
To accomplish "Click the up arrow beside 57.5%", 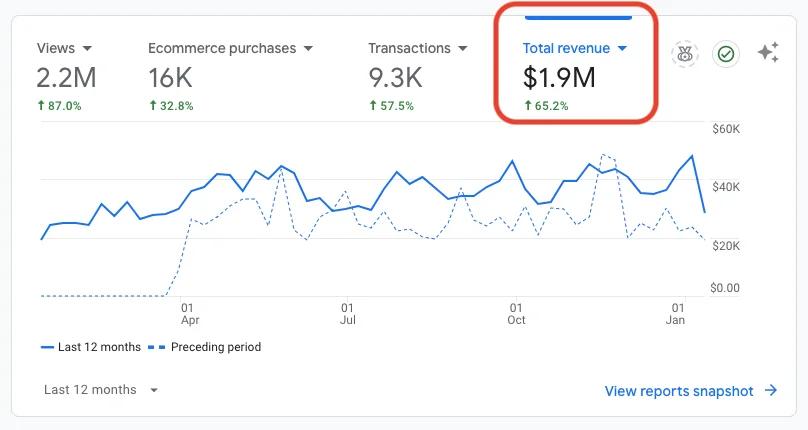I will coord(372,105).
